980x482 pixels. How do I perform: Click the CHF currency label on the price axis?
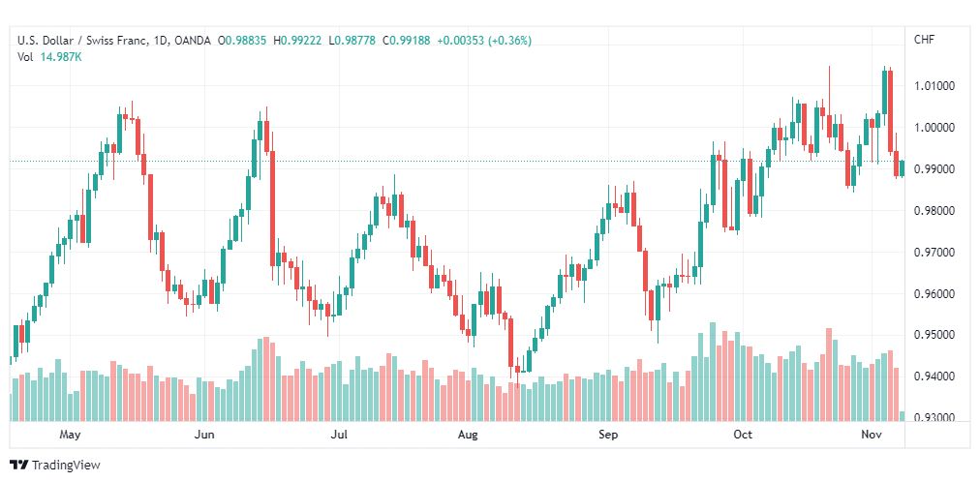click(x=925, y=40)
